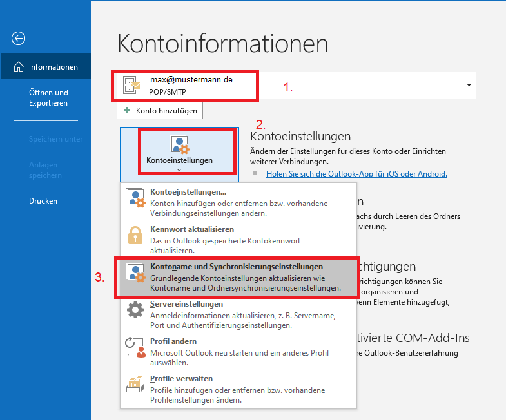
Task: Select the max@mustermann.de account field
Action: point(297,85)
